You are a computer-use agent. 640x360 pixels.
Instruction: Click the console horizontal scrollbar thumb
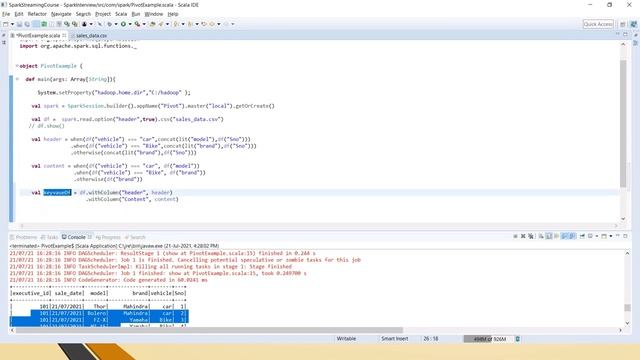[209, 330]
